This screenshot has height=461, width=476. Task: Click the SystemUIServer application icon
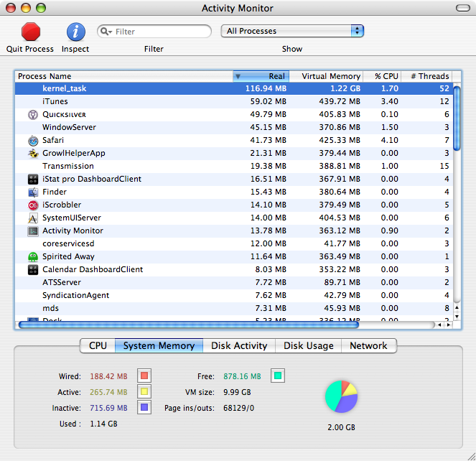[33, 218]
